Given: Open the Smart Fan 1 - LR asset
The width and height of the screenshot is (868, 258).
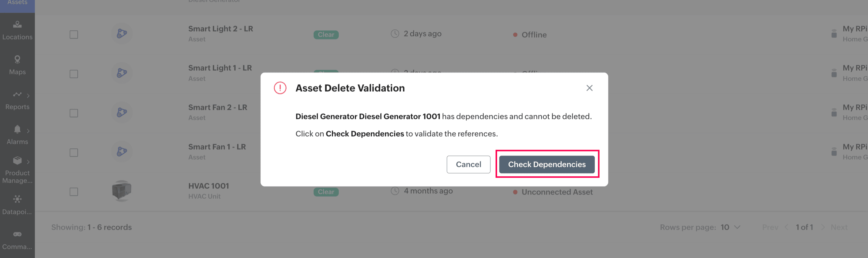Looking at the screenshot, I should 217,147.
